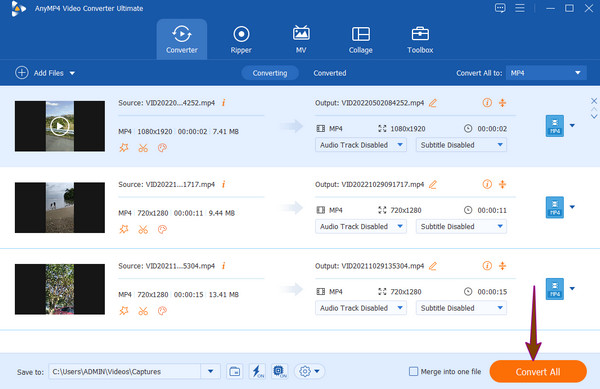The width and height of the screenshot is (600, 389).
Task: Show output info for VID20220502084252.mp4
Action: pyautogui.click(x=487, y=103)
